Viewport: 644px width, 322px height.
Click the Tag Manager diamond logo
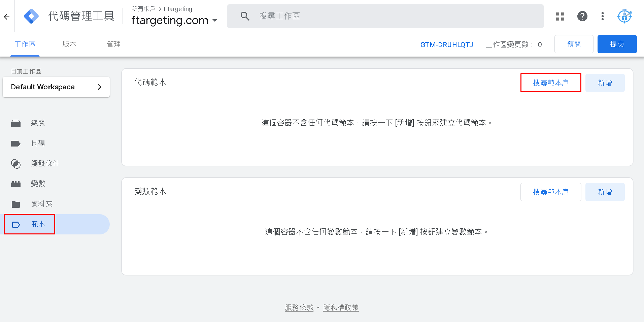[31, 16]
